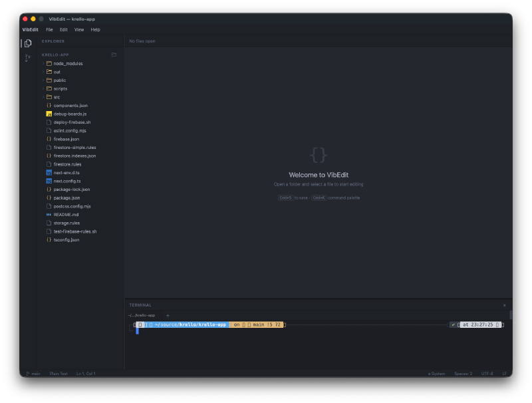Click UTF-8 encoding in status bar
532x403 pixels.
pos(487,374)
